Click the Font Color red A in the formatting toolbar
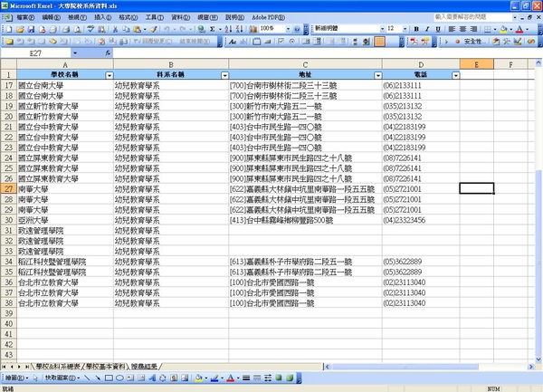The width and height of the screenshot is (543, 392). tap(519, 30)
